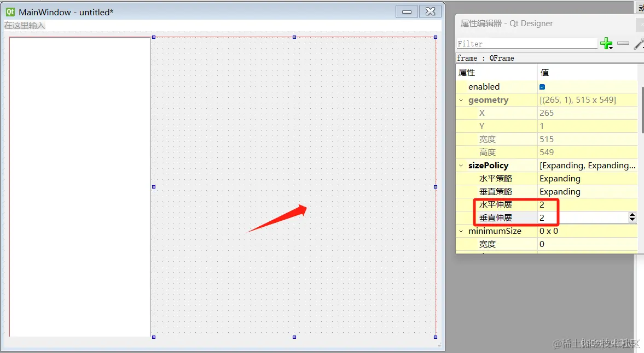Click the 在这里输入 menu placeholder

tap(25, 26)
